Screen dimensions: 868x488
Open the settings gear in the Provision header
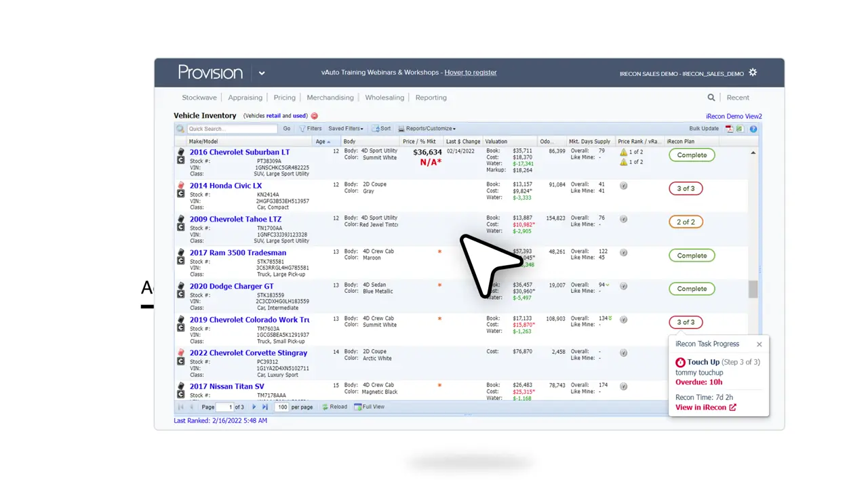coord(753,73)
